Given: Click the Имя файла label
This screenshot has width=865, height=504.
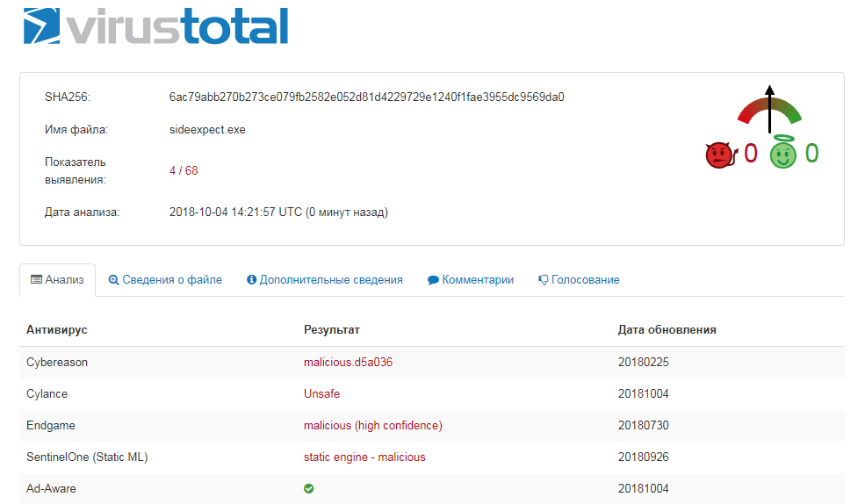Looking at the screenshot, I should 76,130.
